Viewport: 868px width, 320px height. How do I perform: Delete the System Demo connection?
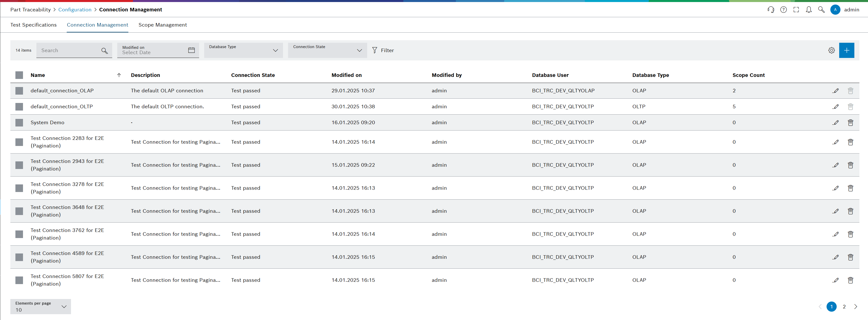point(850,122)
